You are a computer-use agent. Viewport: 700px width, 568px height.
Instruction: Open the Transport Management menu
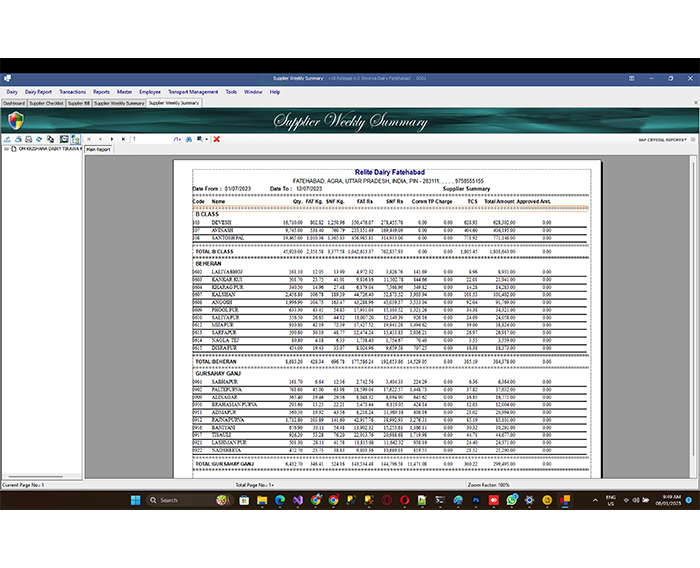(194, 91)
